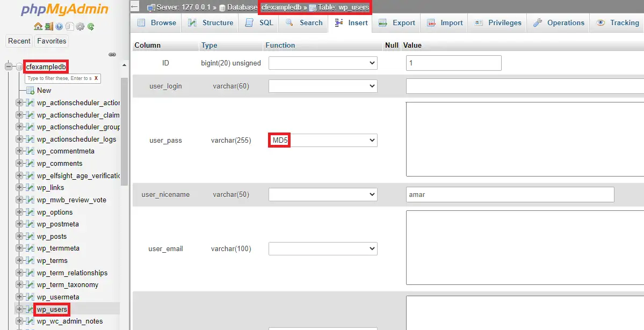This screenshot has height=330, width=644.
Task: Click the New table link in tree
Action: 44,90
